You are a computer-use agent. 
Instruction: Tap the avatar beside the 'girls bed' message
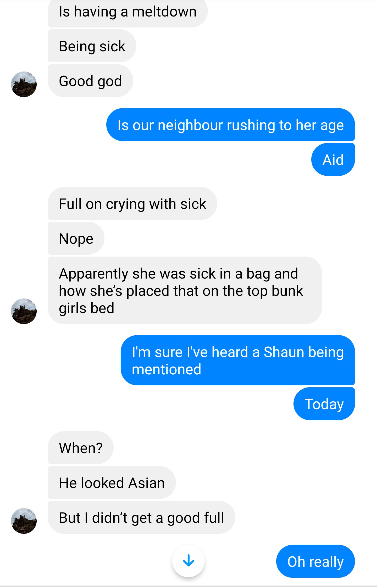tap(24, 311)
